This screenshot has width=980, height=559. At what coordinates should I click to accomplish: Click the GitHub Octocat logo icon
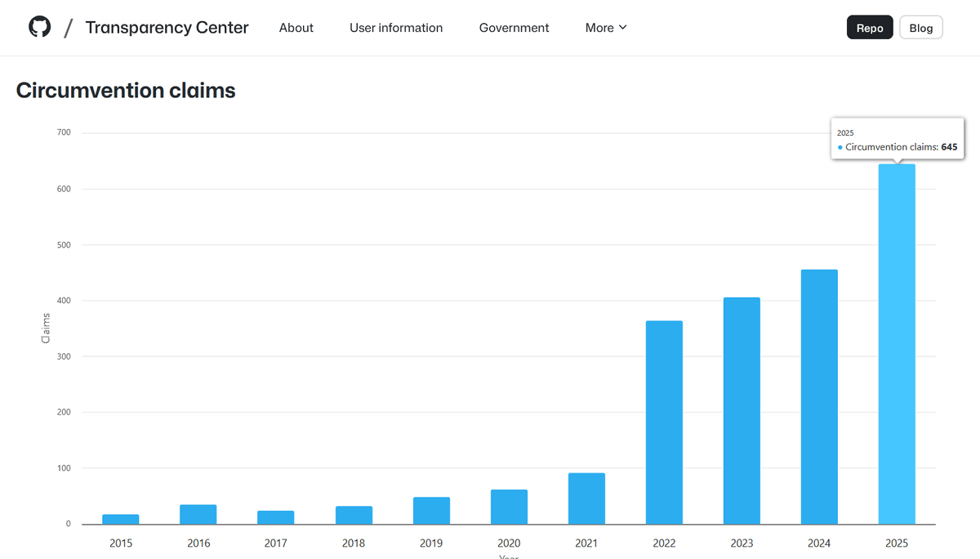click(x=39, y=27)
